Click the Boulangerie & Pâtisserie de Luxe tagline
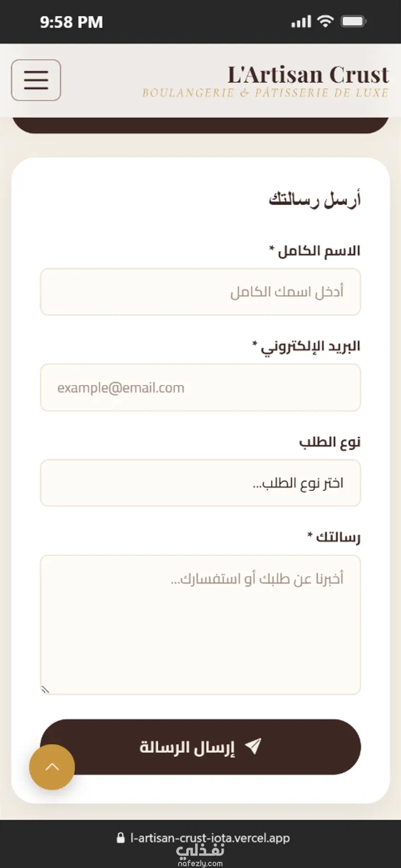 tap(266, 93)
